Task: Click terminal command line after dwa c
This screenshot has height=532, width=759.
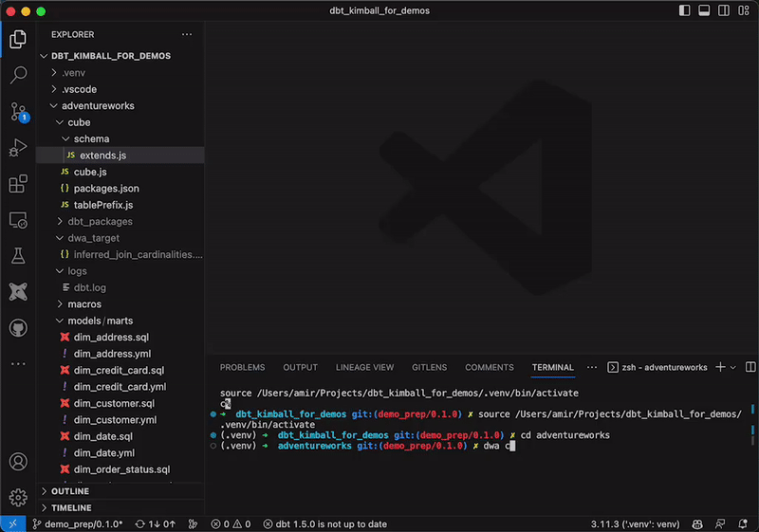Action: 512,446
